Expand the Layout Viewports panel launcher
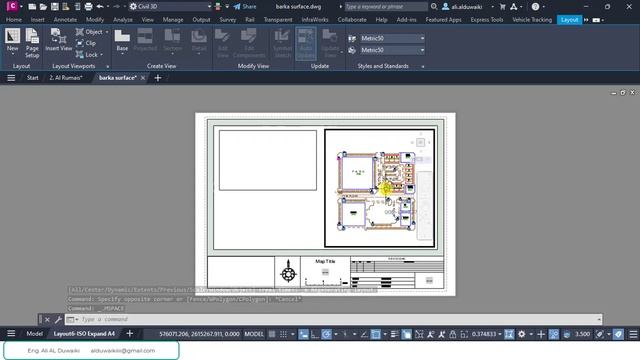The width and height of the screenshot is (640, 360). [108, 66]
